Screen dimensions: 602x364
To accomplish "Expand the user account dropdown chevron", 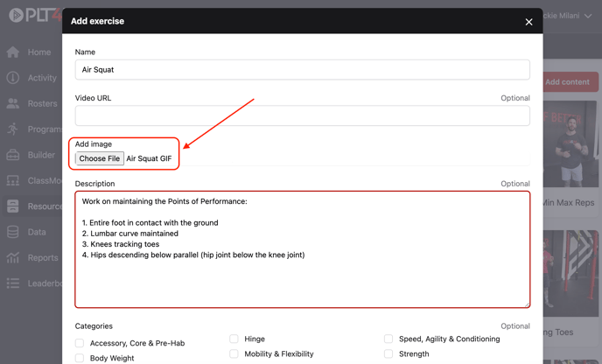I will click(588, 16).
